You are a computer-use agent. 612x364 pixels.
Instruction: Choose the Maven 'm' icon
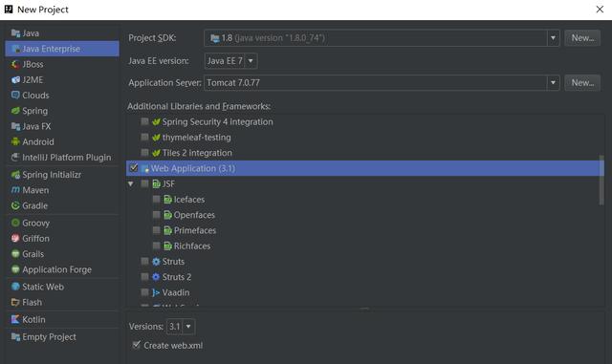click(15, 190)
